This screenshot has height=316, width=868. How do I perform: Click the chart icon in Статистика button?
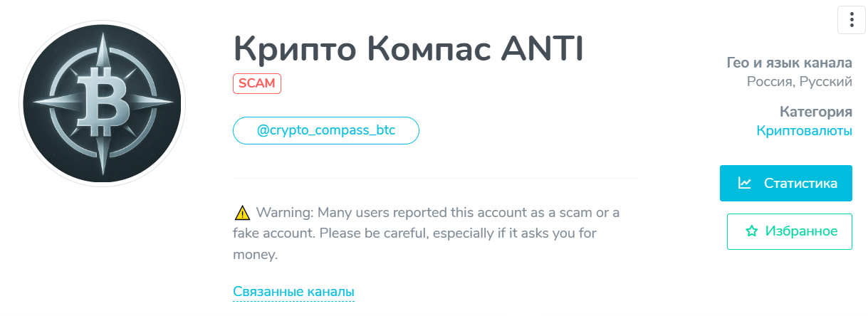click(745, 183)
